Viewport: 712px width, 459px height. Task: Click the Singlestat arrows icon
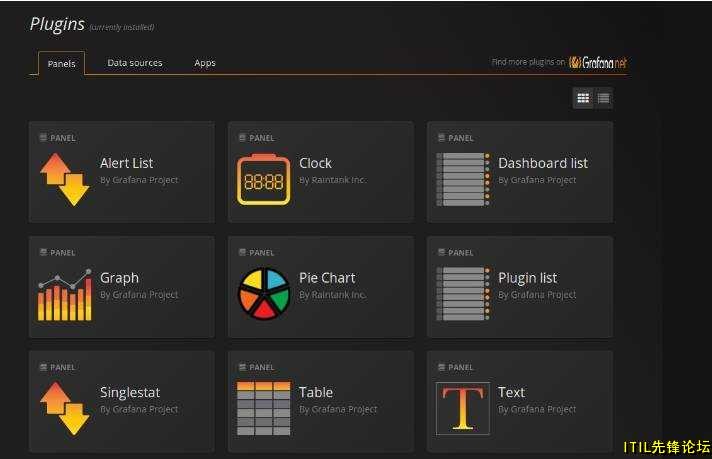point(64,409)
